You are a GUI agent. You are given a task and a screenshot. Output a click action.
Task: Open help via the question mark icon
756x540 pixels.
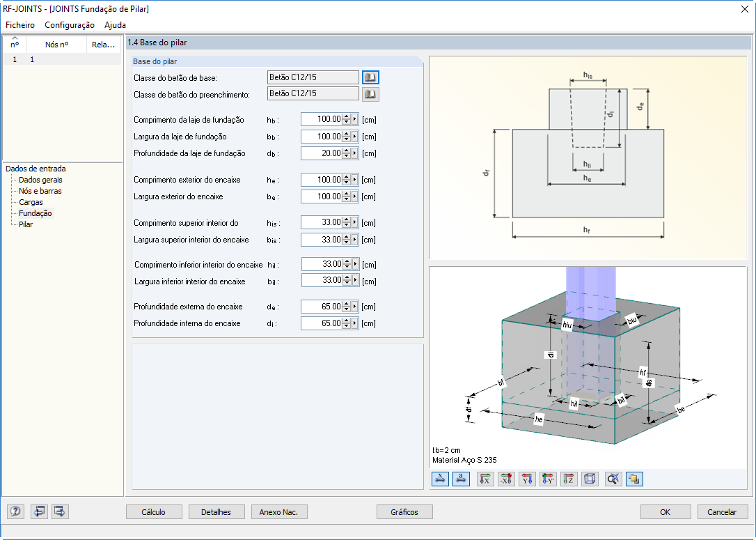(x=15, y=511)
